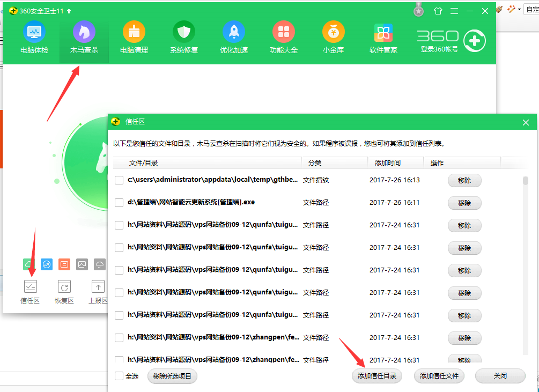Open 优化加速 rocket speed-up section
The height and width of the screenshot is (392, 539).
tap(234, 38)
